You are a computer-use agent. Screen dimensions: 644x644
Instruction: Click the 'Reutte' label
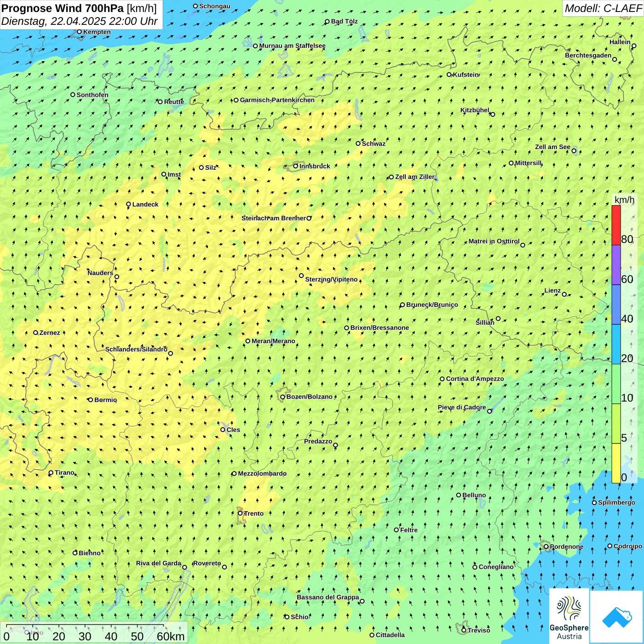tap(174, 102)
